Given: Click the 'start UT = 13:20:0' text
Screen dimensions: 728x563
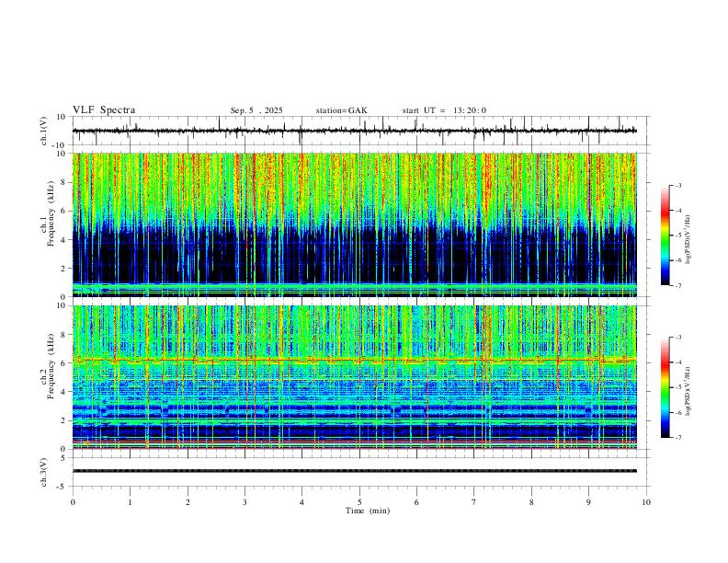Looking at the screenshot, I should pyautogui.click(x=444, y=110).
